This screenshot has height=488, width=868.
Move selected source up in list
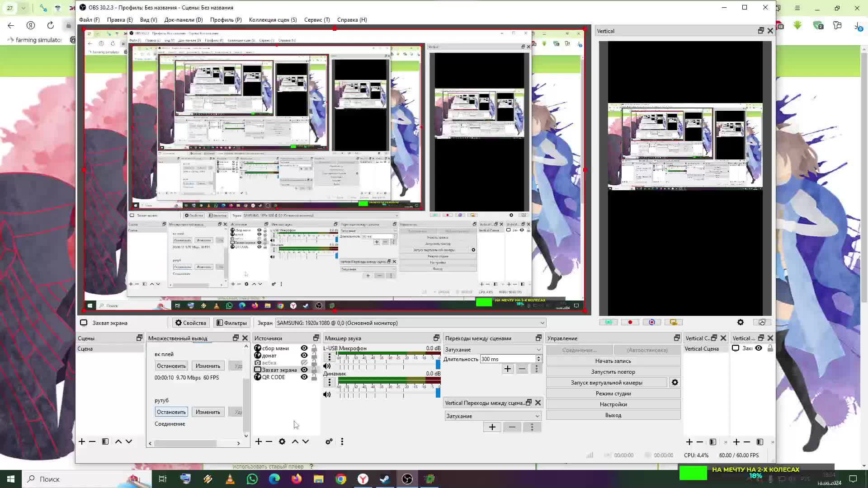coord(295,441)
